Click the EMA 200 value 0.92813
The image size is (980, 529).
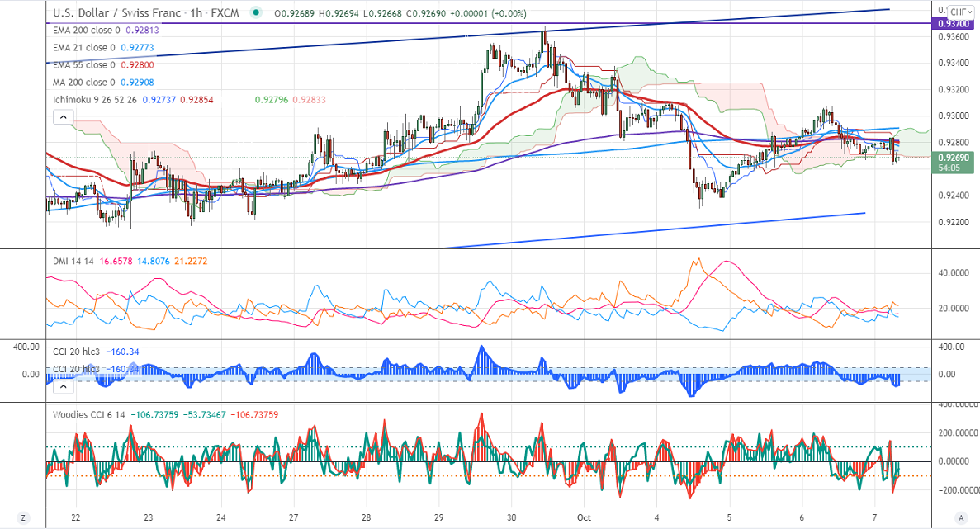point(143,30)
